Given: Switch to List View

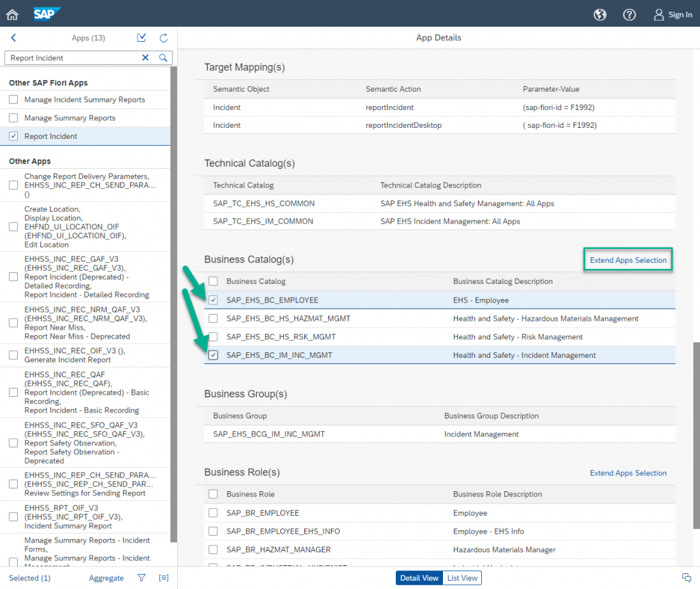Looking at the screenshot, I should pyautogui.click(x=462, y=578).
